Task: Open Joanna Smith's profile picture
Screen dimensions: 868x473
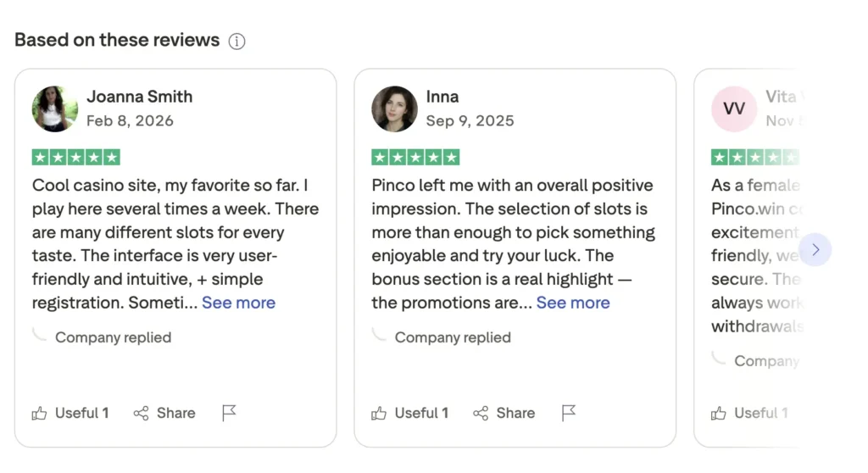Action: pyautogui.click(x=54, y=109)
